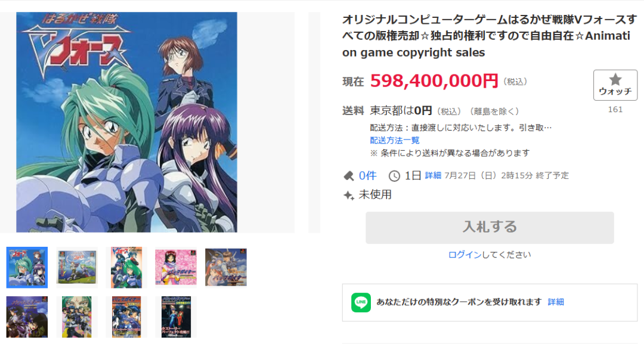Click the main V-Force product image
This screenshot has width=644, height=344.
coord(126,122)
